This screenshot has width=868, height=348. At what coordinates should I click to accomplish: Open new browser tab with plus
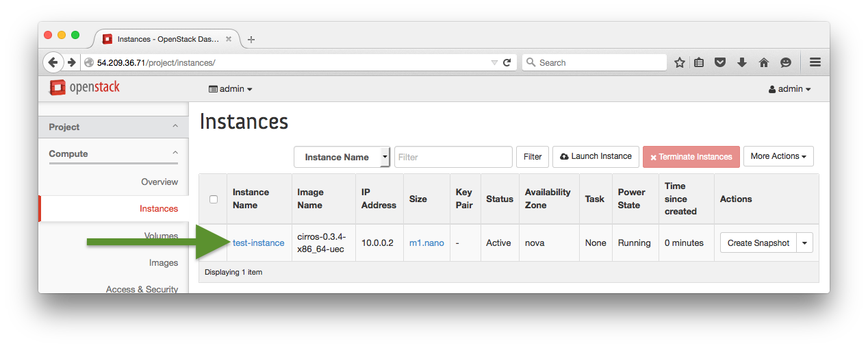251,40
